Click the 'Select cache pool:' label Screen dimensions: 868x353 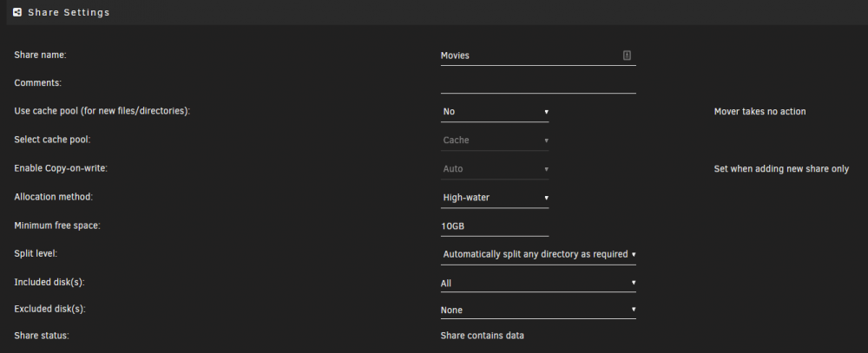[x=52, y=140]
